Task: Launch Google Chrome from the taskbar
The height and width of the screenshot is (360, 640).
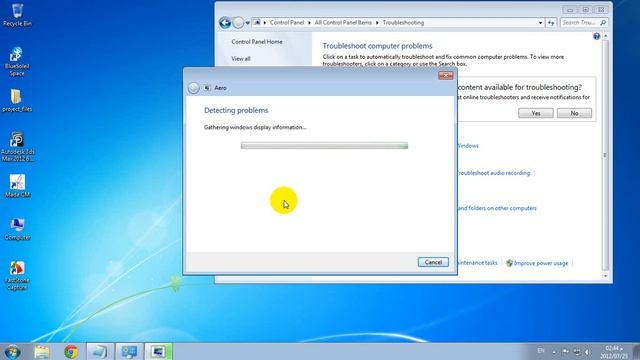Action: [x=71, y=351]
